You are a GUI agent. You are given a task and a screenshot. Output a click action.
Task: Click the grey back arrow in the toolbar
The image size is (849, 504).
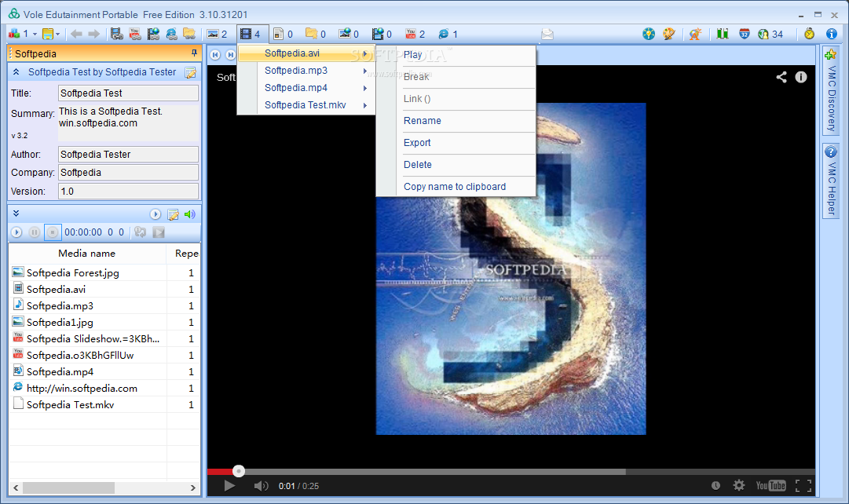pyautogui.click(x=76, y=34)
